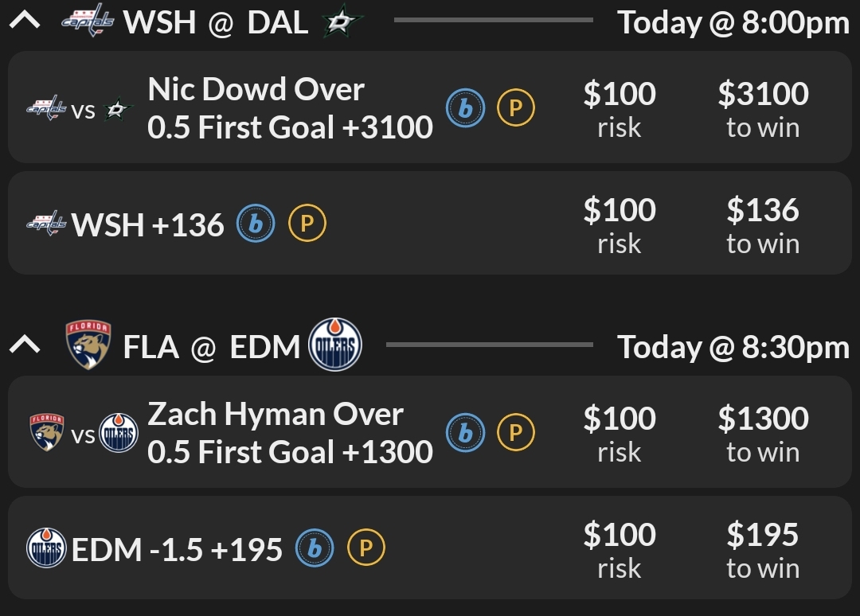The image size is (860, 616).
Task: Select the Zach Hyman First Goal +1300 bet
Action: (290, 433)
